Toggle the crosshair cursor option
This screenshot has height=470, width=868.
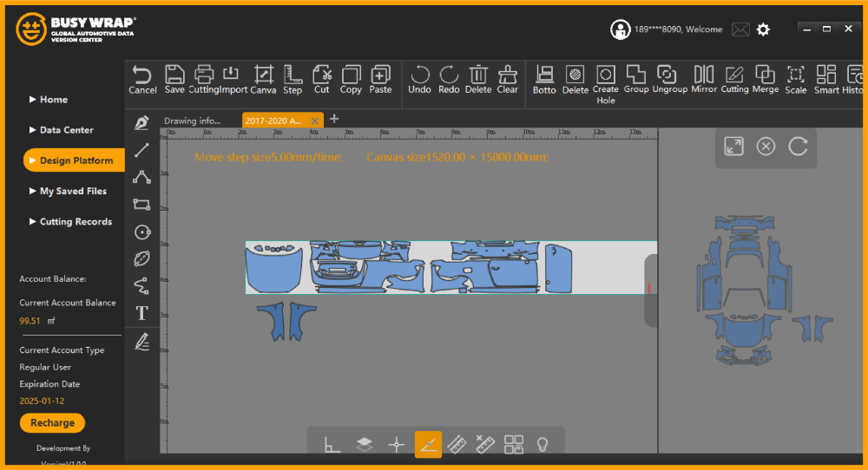click(397, 444)
